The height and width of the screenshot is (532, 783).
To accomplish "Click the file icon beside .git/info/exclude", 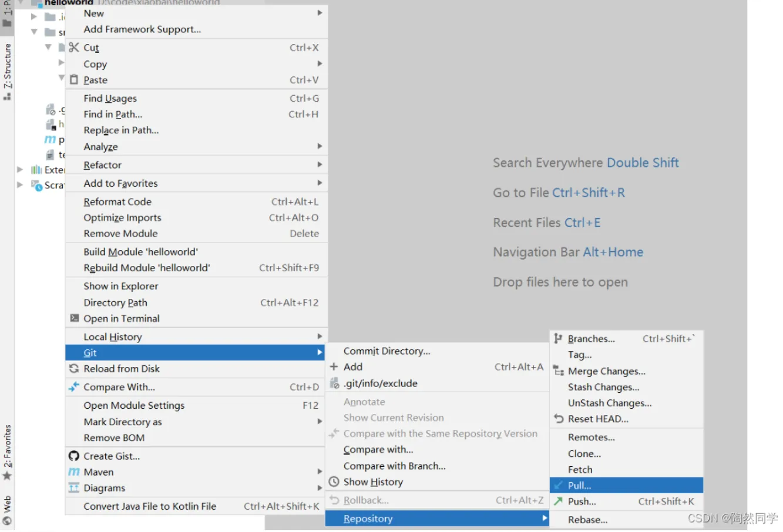I will [x=334, y=383].
